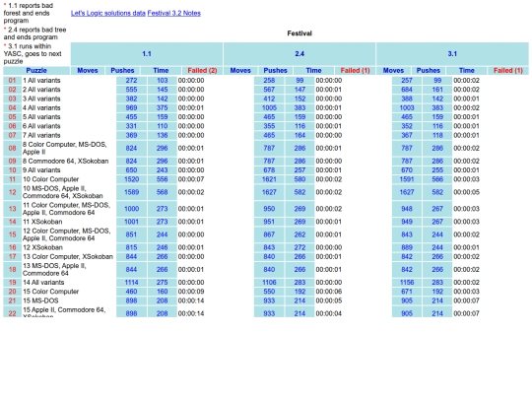Click value 331 in row 06
Screen dimensions: 532x399
coord(131,126)
